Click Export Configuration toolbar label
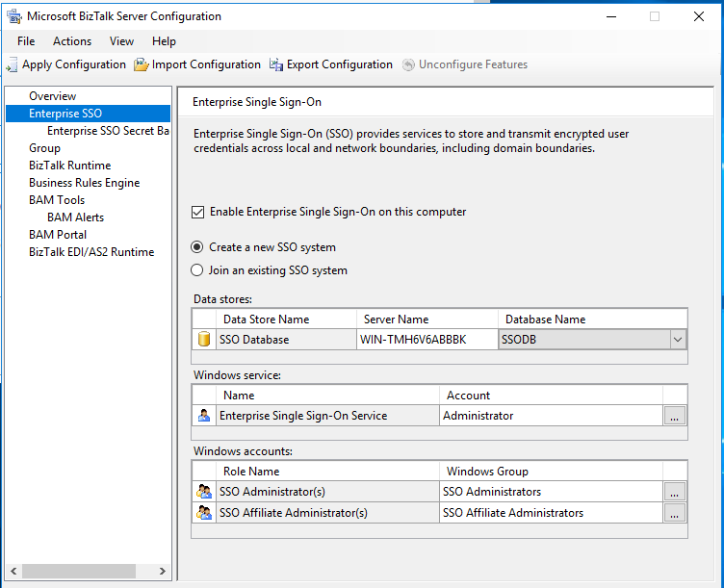 (339, 64)
